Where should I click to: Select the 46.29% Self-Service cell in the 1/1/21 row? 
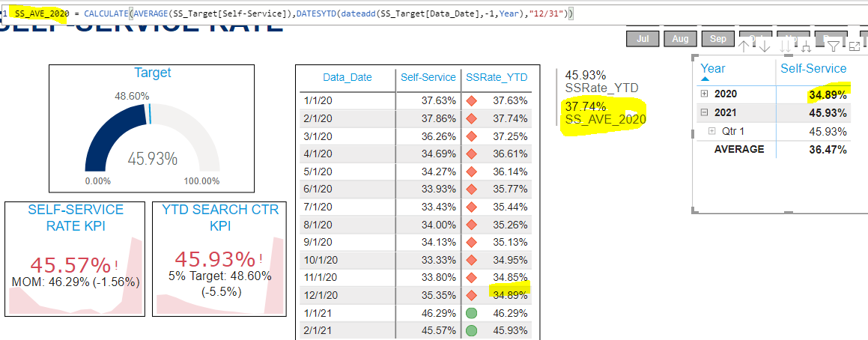439,313
